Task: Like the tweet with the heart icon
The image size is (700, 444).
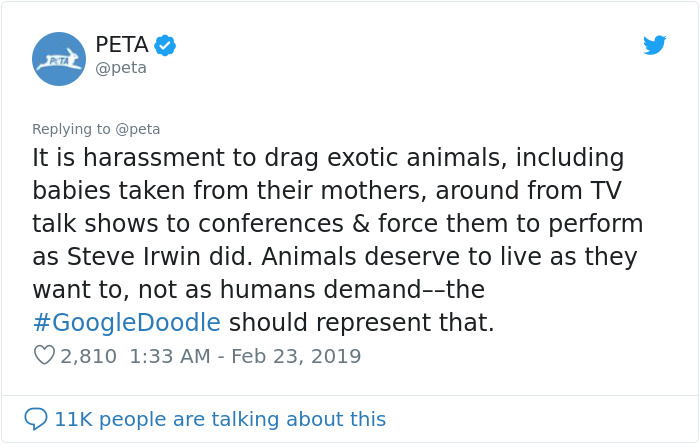Action: pyautogui.click(x=44, y=356)
